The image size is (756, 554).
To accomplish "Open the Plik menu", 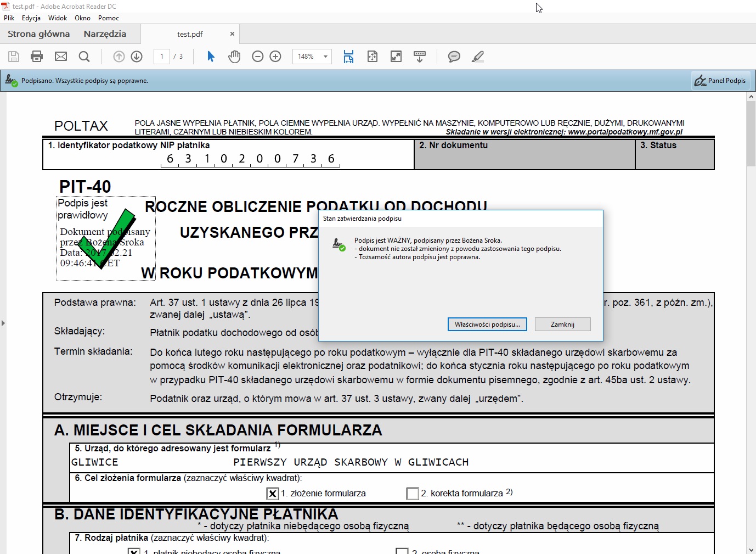I will (x=9, y=18).
